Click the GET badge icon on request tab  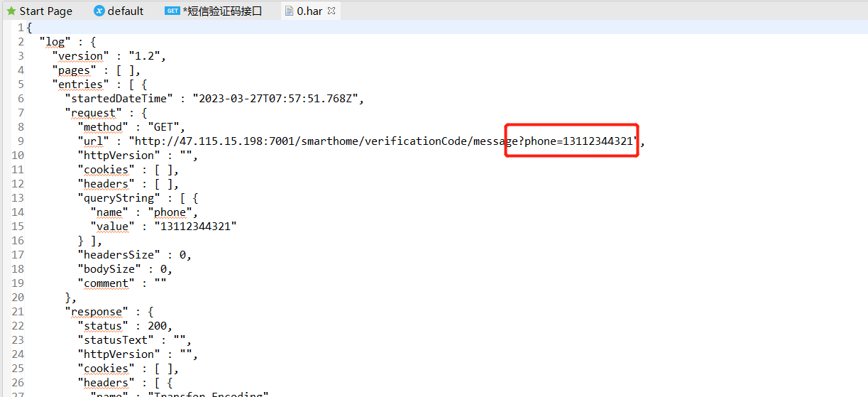pyautogui.click(x=172, y=11)
